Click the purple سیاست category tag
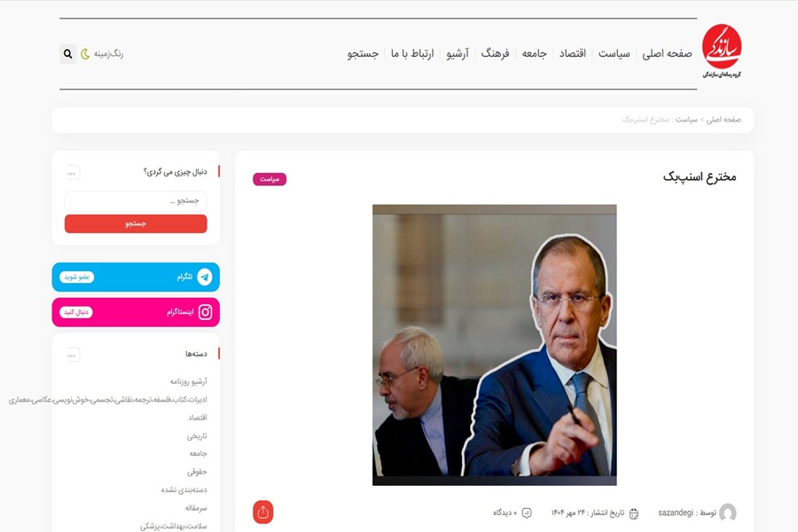The image size is (798, 532). [270, 179]
